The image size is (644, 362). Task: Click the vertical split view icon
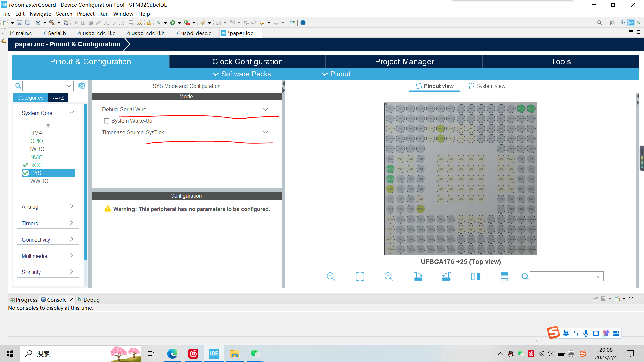click(476, 276)
